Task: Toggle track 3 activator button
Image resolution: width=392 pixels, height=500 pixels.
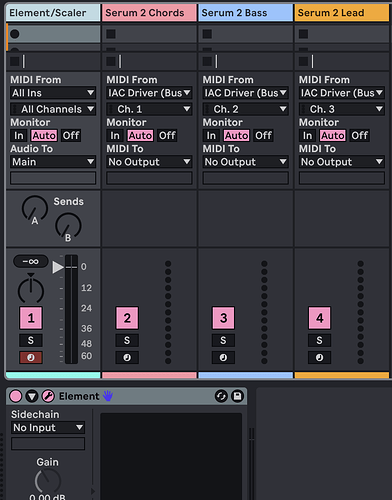Action: coord(223,318)
